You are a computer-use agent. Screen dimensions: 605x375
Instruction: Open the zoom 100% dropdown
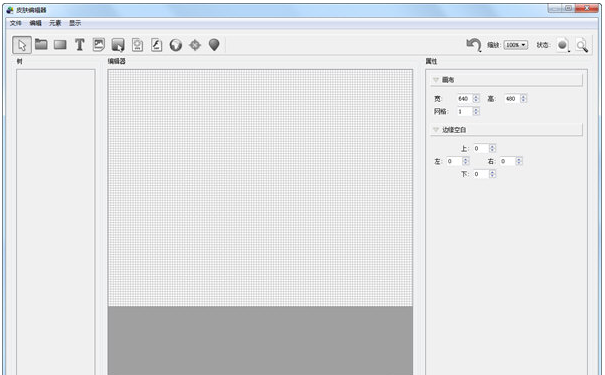(x=516, y=45)
